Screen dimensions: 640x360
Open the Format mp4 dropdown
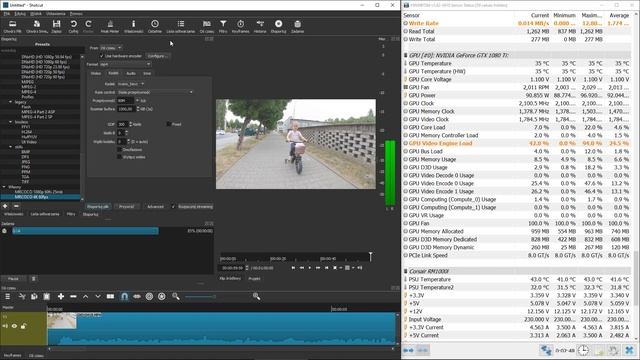125,64
